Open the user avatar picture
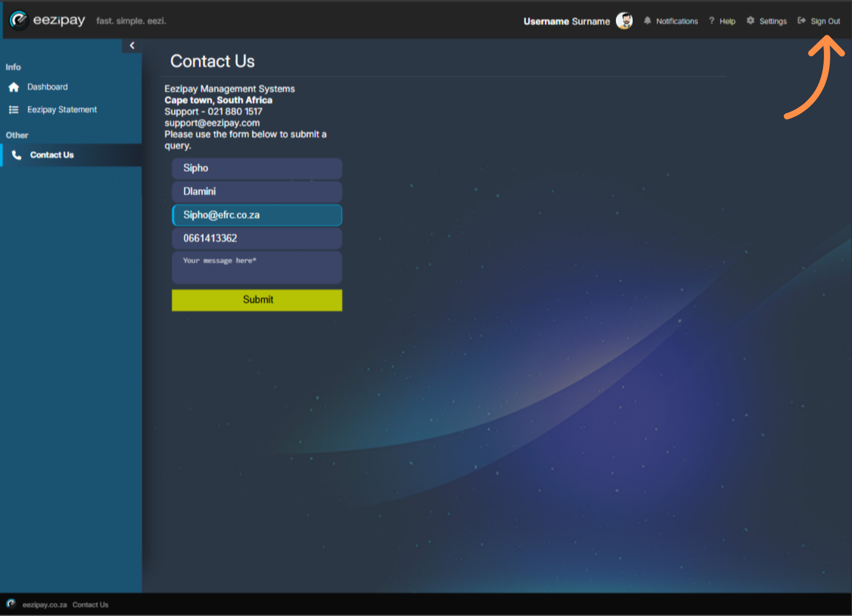Viewport: 852px width, 616px height. (624, 21)
